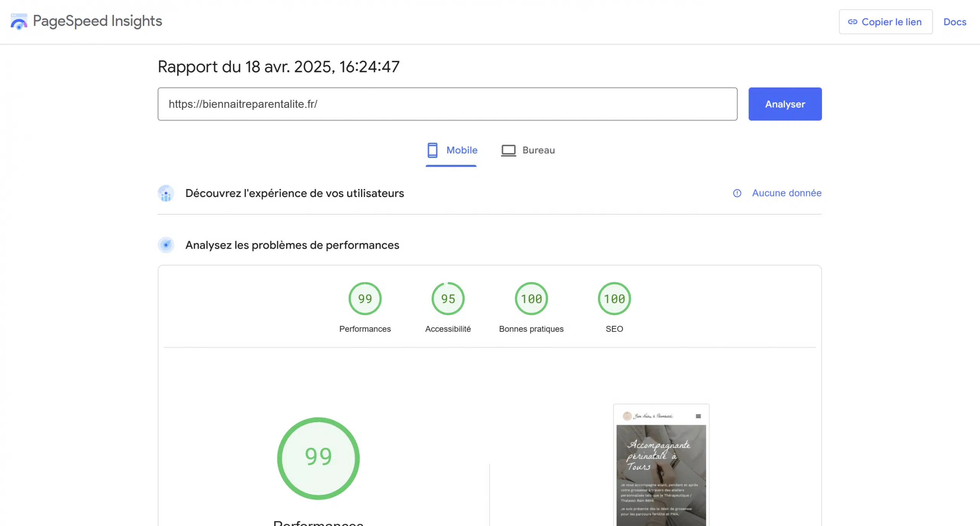Click the large 99 performance gauge
This screenshot has height=526, width=980.
click(318, 458)
